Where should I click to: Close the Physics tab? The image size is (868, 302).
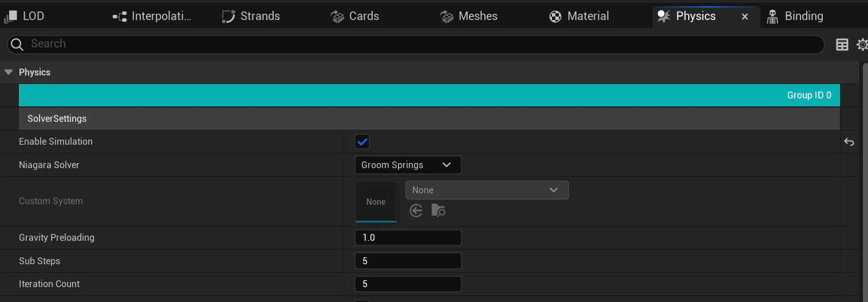point(745,17)
